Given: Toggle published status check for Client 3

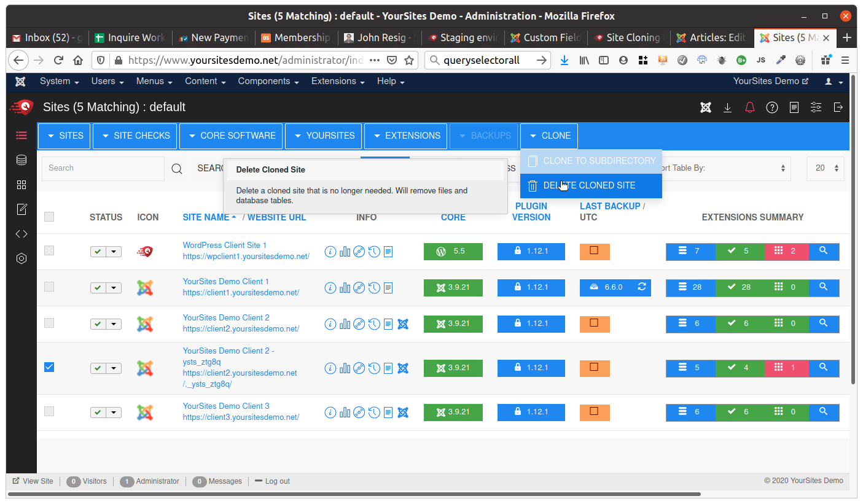Looking at the screenshot, I should pyautogui.click(x=98, y=413).
